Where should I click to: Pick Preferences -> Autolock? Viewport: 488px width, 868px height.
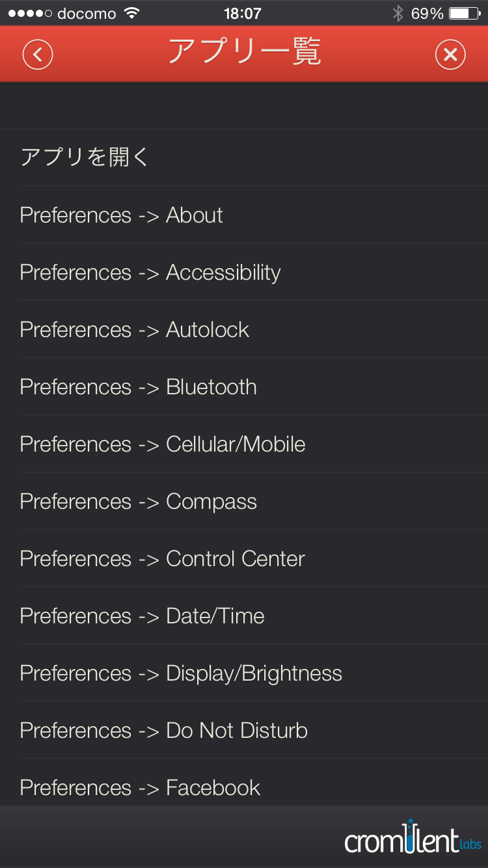click(135, 329)
